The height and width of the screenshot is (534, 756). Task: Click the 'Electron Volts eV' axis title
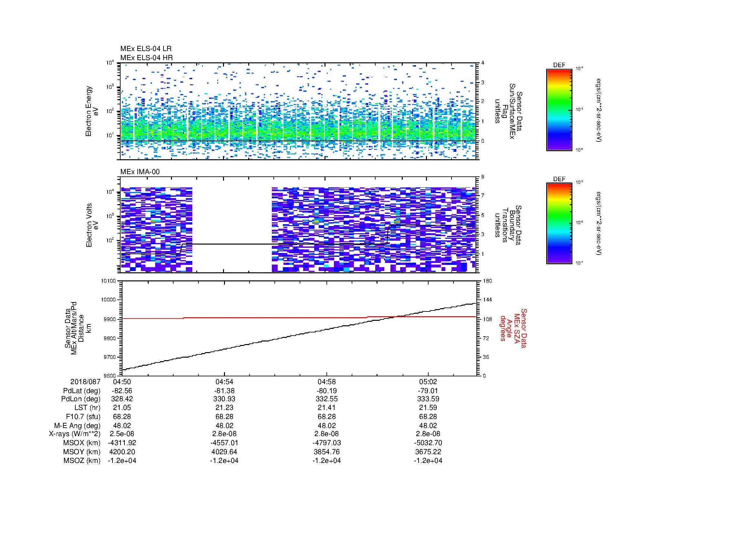92,225
